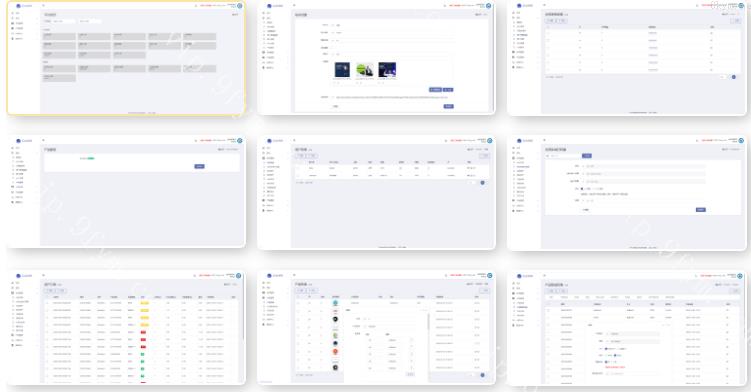751x392 pixels.
Task: Click the logo icon in yellow-highlighted screenshot
Action: 18,6
